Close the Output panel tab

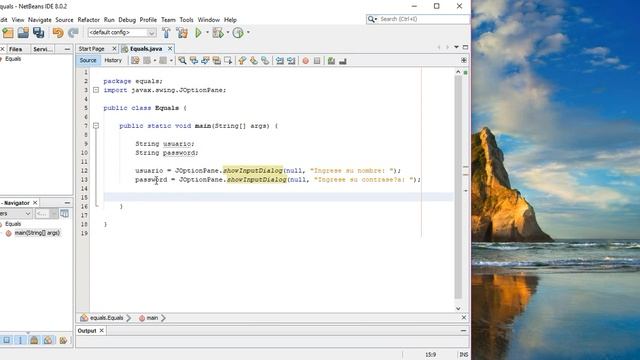click(102, 331)
